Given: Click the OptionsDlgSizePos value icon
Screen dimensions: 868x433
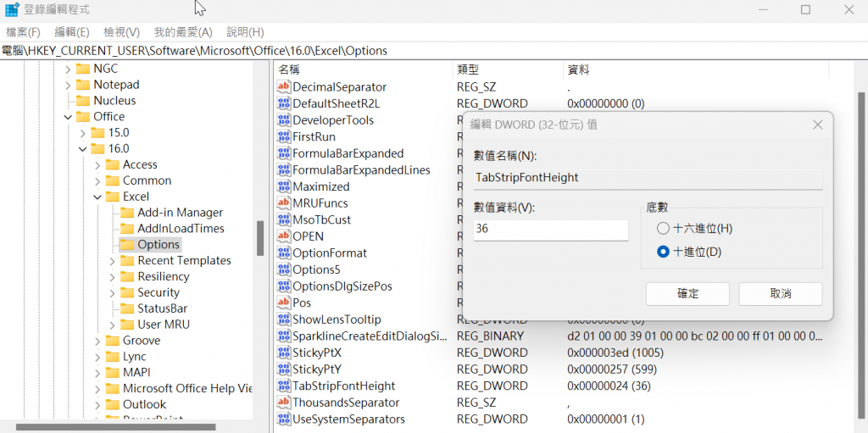Looking at the screenshot, I should click(x=283, y=286).
